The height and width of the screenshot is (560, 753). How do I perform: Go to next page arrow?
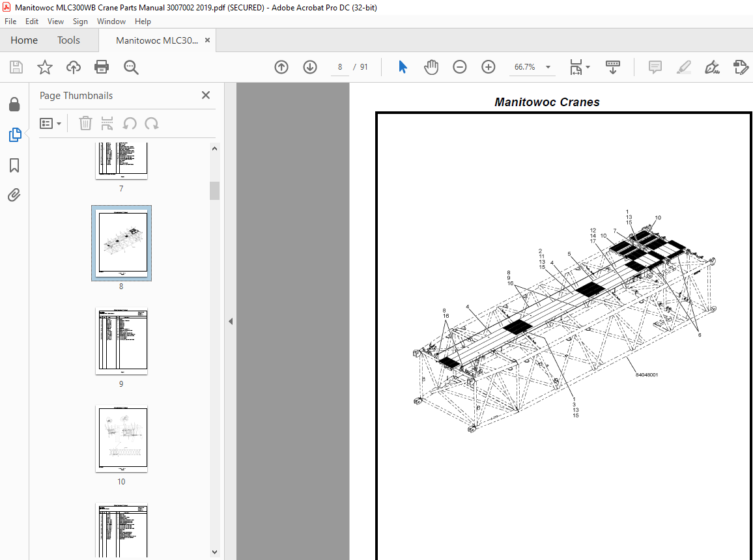tap(310, 67)
